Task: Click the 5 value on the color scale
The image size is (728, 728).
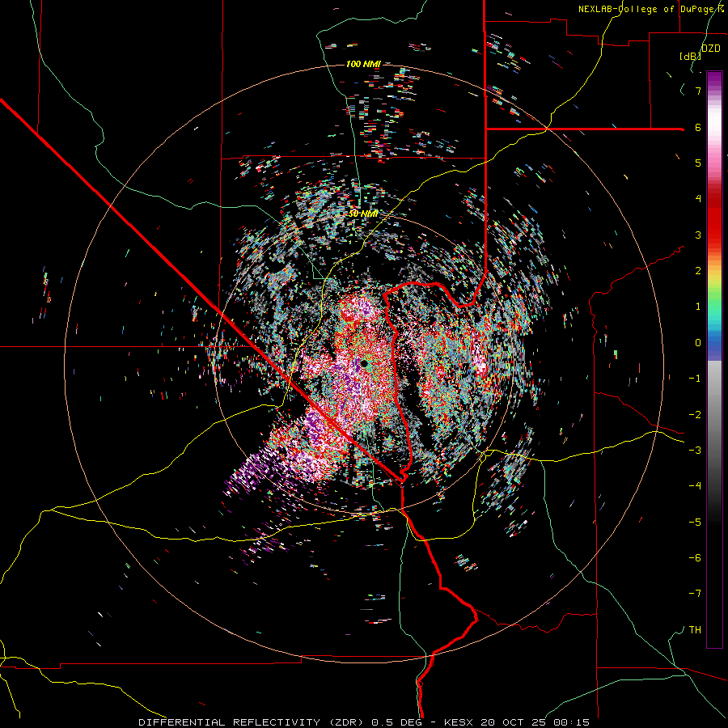Action: pyautogui.click(x=698, y=163)
